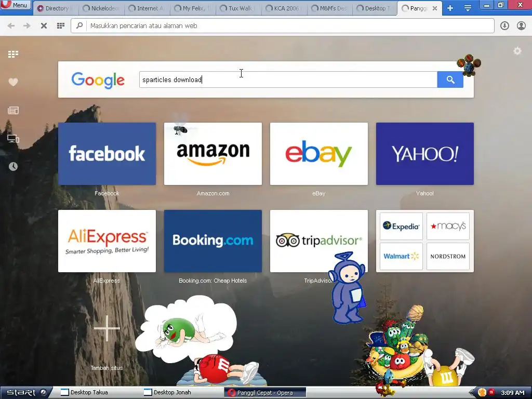Open the Yahoo! speed dial tile

425,154
